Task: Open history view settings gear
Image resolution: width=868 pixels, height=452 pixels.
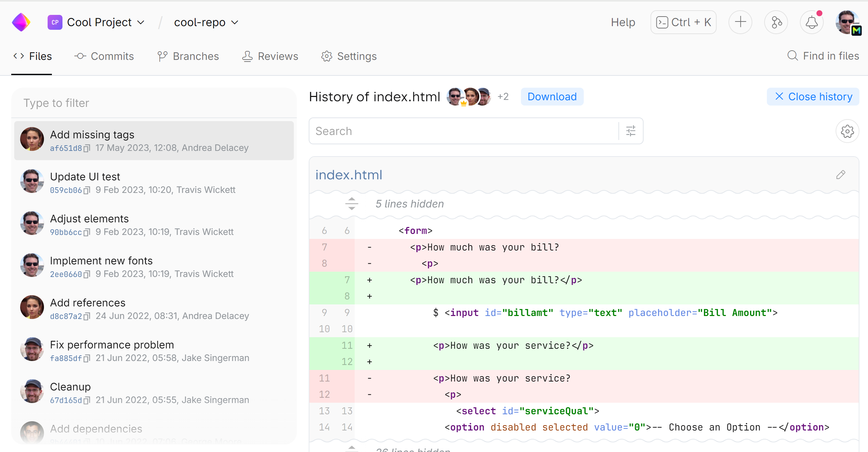Action: click(847, 131)
